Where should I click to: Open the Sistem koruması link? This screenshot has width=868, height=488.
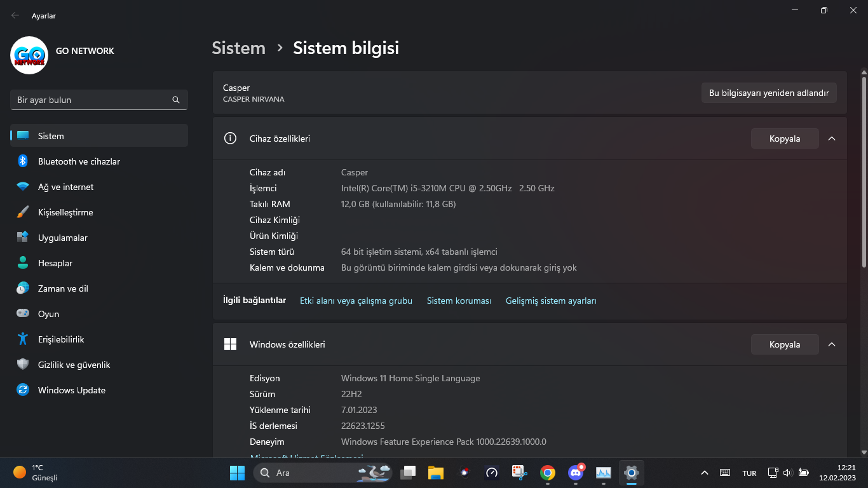point(459,301)
